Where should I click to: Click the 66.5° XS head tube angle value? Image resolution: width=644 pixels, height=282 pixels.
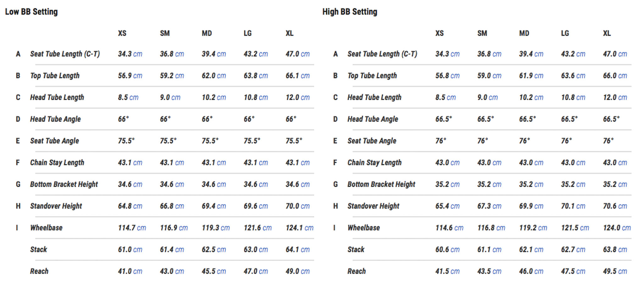point(443,119)
